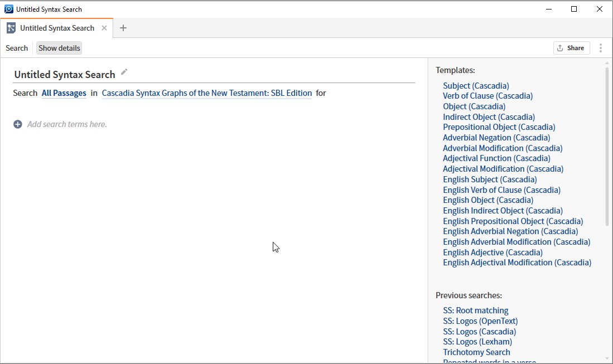The image size is (613, 364).
Task: Select the Prepositional Object (Cascadia) template
Action: point(499,127)
